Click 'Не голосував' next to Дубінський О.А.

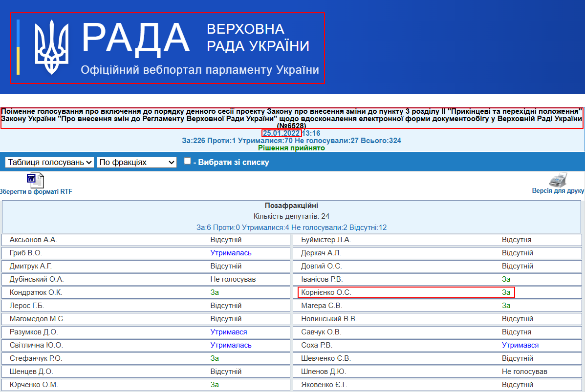pyautogui.click(x=233, y=279)
